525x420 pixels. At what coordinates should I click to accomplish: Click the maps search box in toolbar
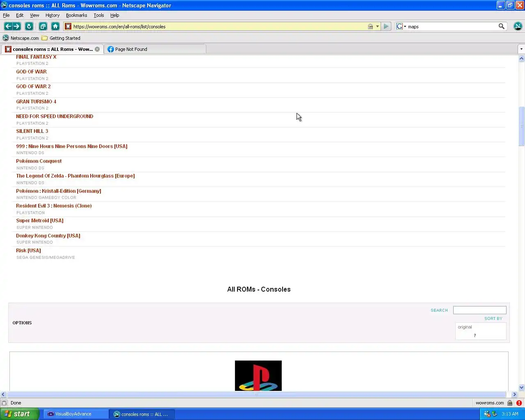tap(452, 26)
